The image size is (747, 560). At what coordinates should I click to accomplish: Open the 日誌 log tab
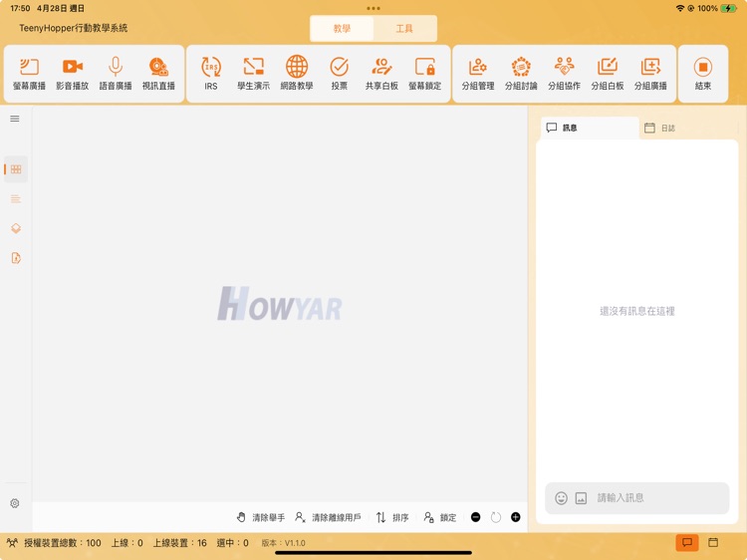pyautogui.click(x=659, y=128)
